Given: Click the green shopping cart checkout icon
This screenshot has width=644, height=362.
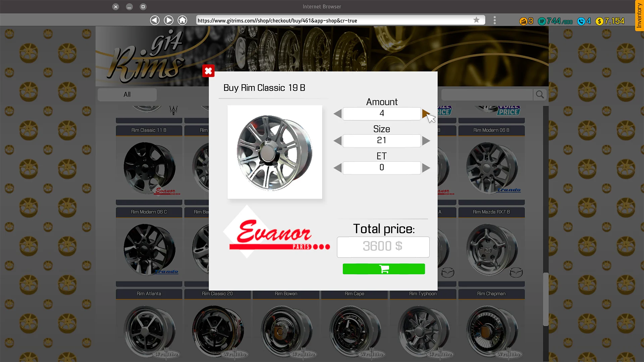Looking at the screenshot, I should (383, 269).
